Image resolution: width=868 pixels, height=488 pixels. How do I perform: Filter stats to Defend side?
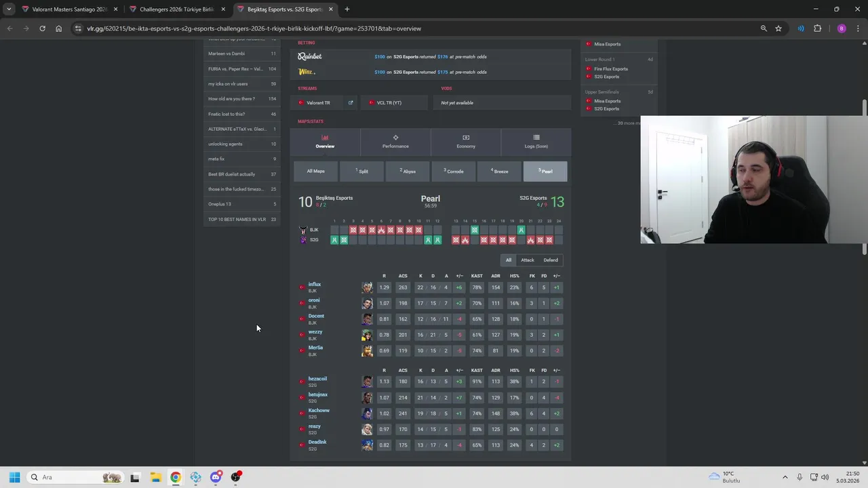(x=551, y=260)
